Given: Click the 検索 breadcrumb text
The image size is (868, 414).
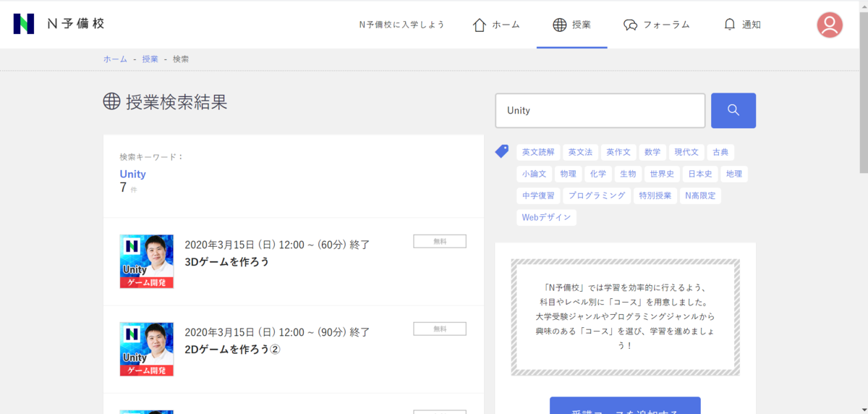Looking at the screenshot, I should tap(181, 59).
